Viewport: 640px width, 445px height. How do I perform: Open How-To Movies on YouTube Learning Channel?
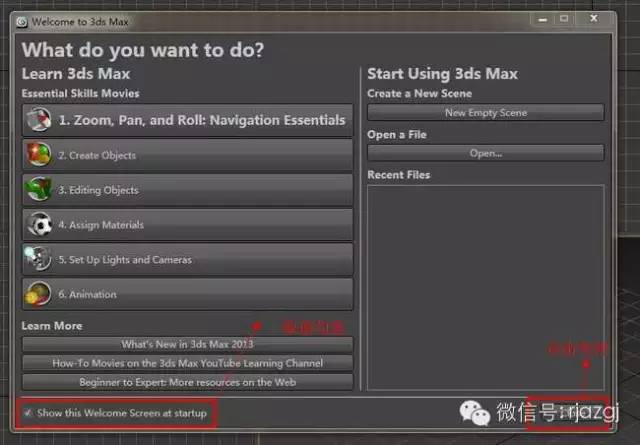tap(187, 363)
